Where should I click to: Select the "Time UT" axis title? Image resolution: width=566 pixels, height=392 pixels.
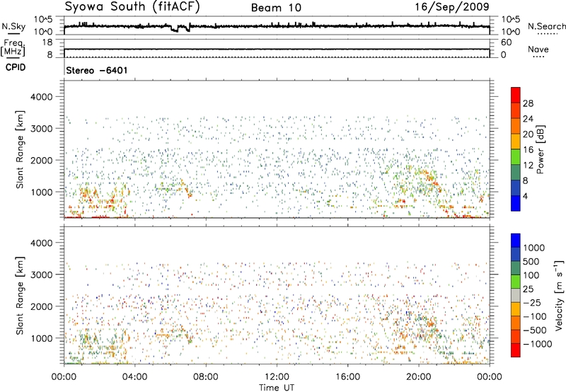click(277, 388)
